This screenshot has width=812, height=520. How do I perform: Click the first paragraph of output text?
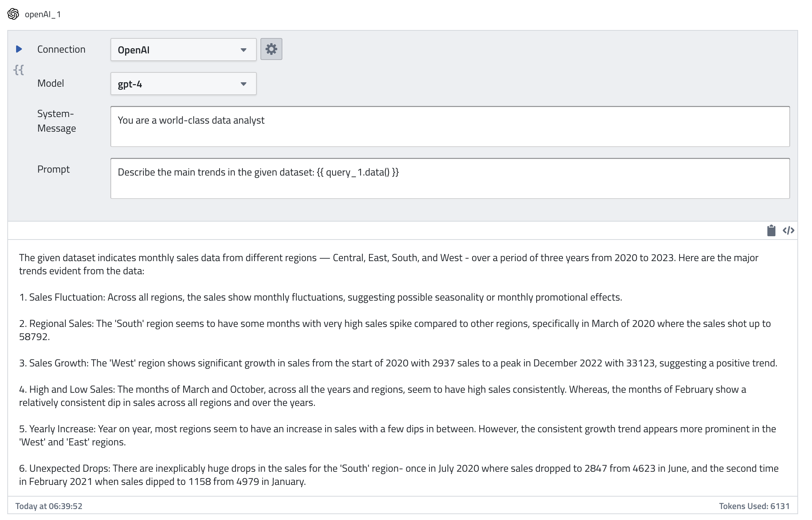(388, 264)
